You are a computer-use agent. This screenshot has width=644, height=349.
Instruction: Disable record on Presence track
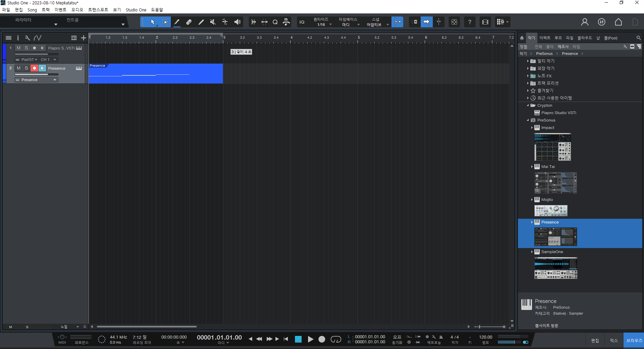pyautogui.click(x=34, y=68)
